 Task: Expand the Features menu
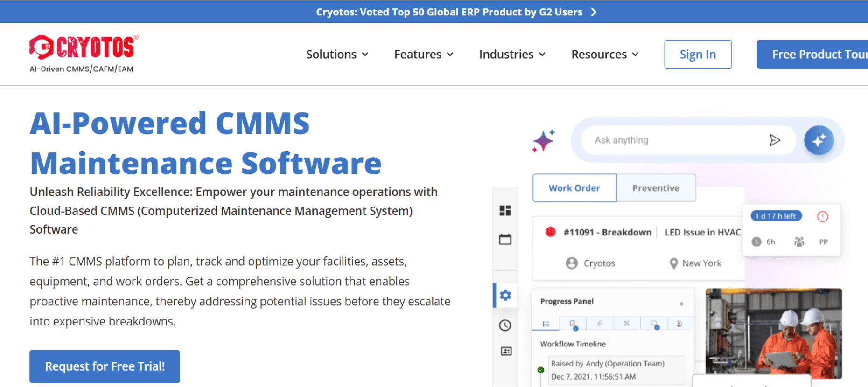click(424, 54)
